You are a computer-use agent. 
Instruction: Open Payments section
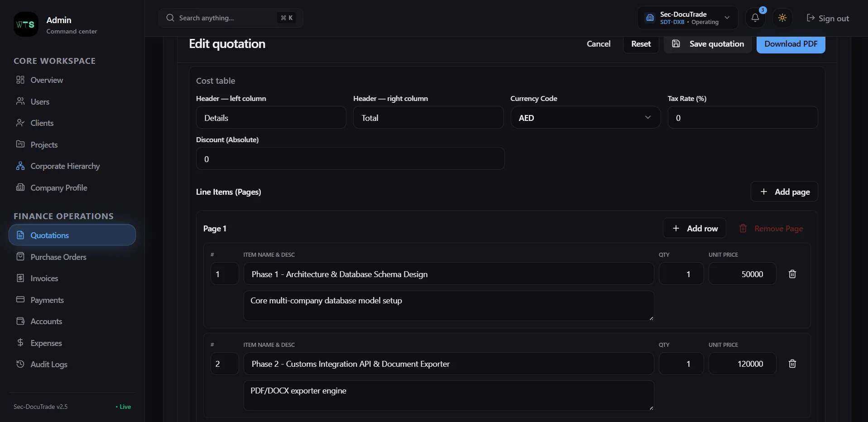coord(72,300)
